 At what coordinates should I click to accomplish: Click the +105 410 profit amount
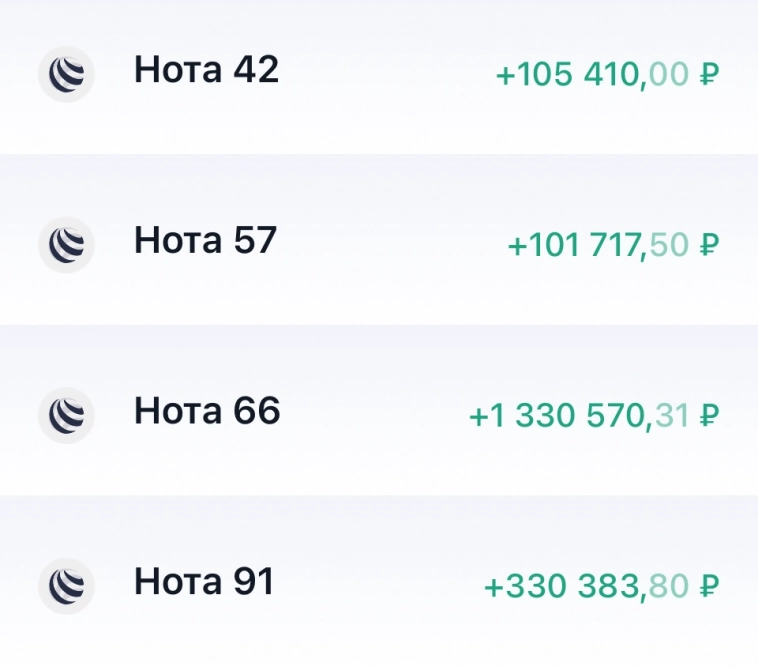[x=568, y=75]
